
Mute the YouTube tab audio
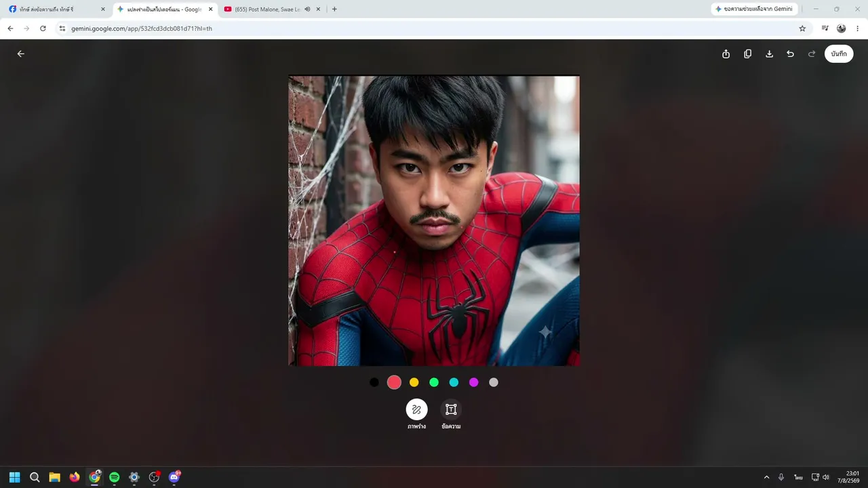point(307,9)
